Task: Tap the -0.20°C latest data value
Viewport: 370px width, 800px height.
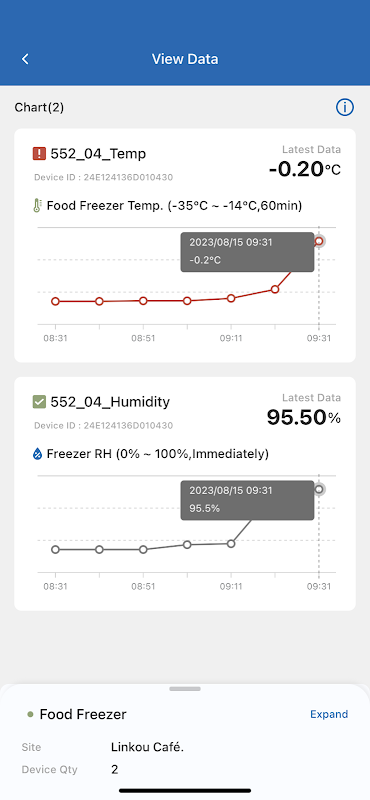Action: click(x=305, y=169)
